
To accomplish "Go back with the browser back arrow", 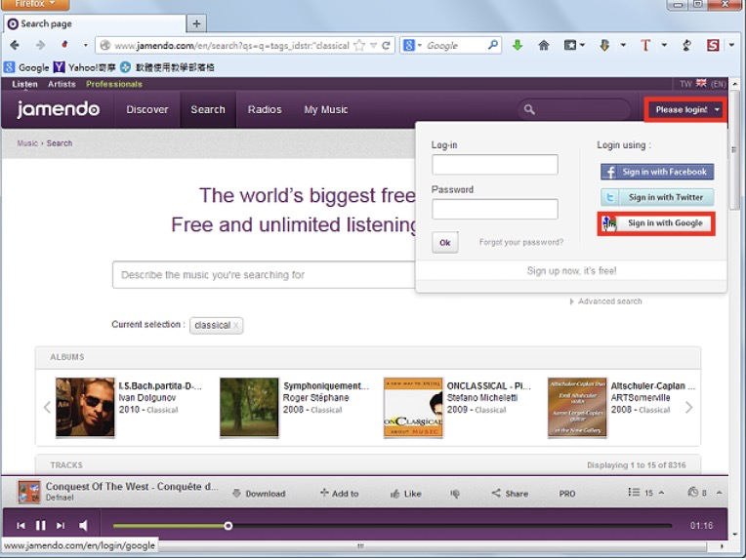I will pyautogui.click(x=15, y=46).
